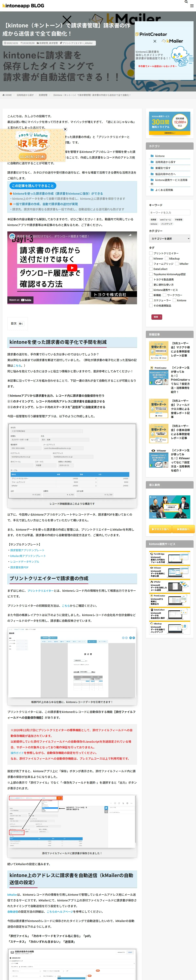The height and width of the screenshot is (980, 196).
Task: Click Watch on YouTube logo
Action: pos(21,300)
